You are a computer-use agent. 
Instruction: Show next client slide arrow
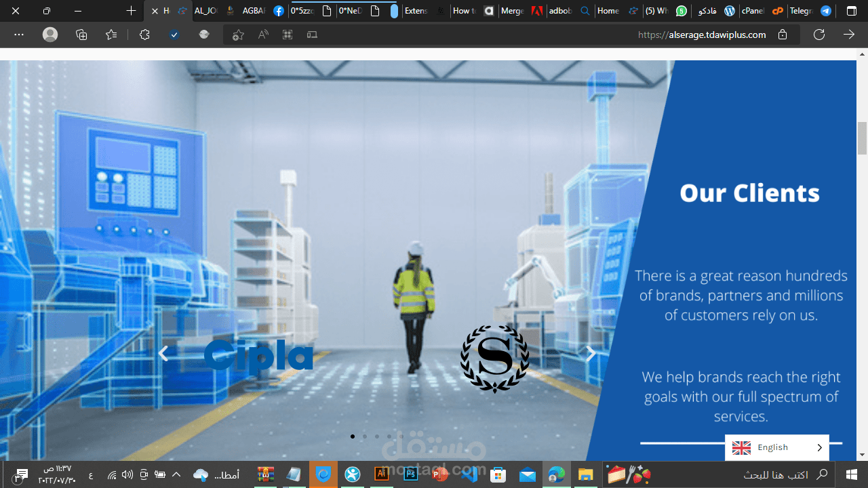[591, 353]
